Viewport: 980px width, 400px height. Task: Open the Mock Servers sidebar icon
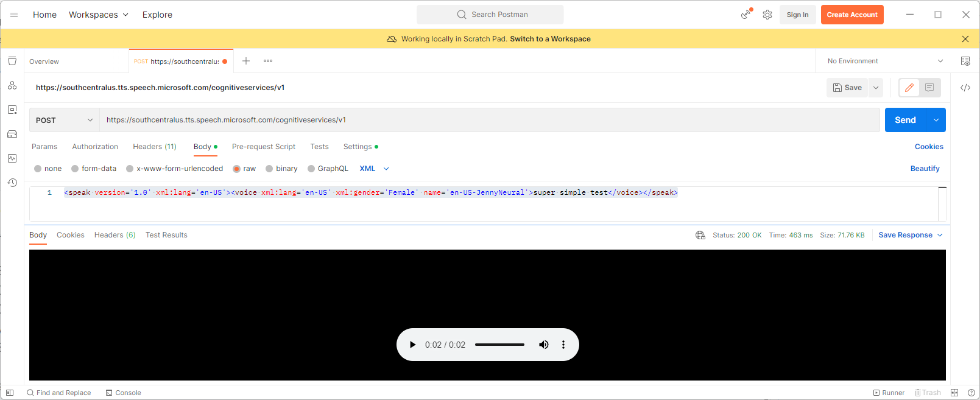point(12,134)
